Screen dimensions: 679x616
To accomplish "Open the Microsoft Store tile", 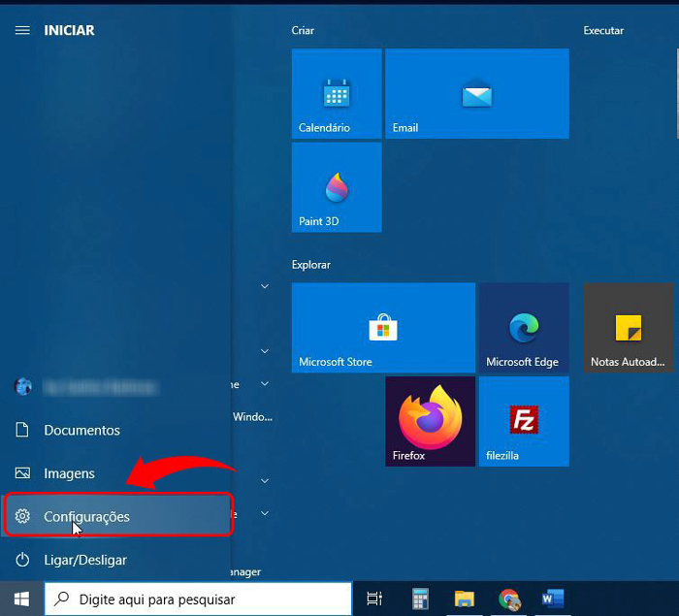I will [x=383, y=328].
